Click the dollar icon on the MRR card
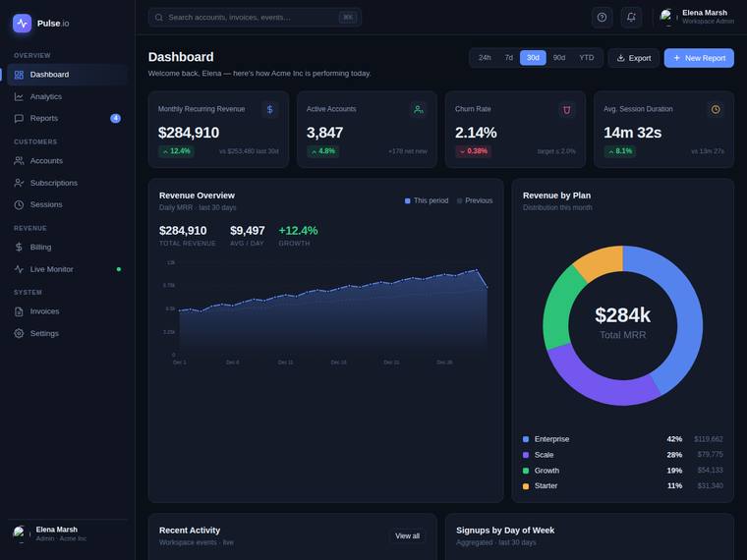 tap(270, 109)
